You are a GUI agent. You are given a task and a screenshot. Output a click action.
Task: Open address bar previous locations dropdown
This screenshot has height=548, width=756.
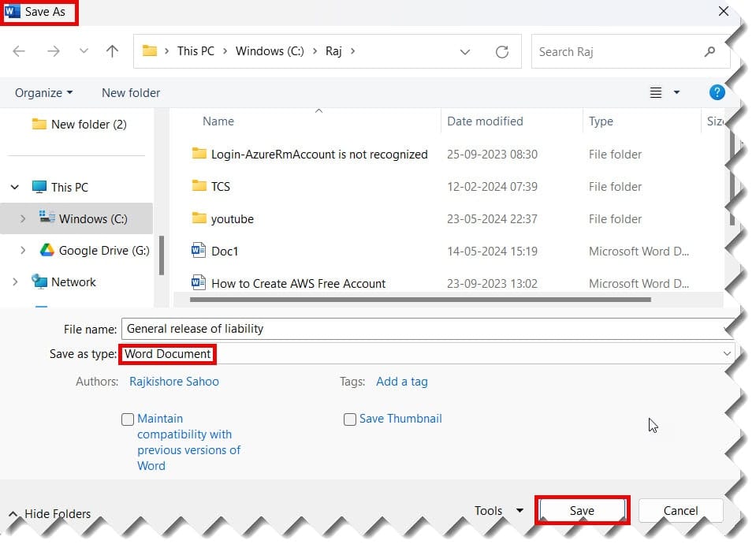(465, 51)
